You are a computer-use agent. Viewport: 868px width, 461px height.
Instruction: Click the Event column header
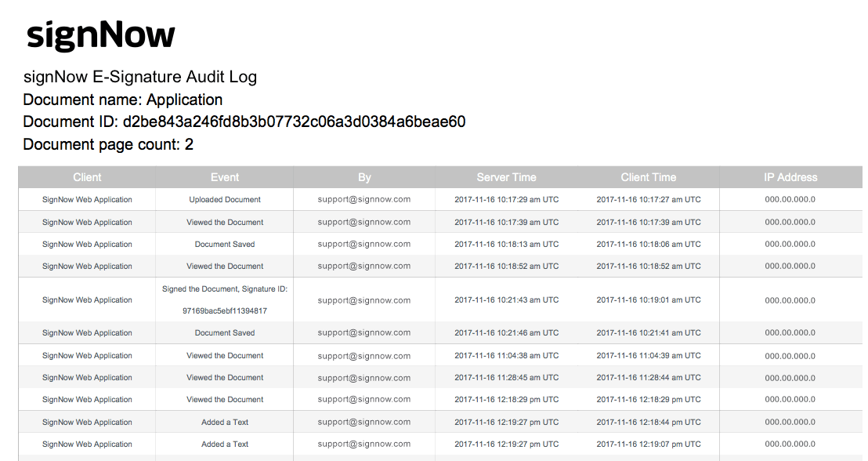coord(225,177)
